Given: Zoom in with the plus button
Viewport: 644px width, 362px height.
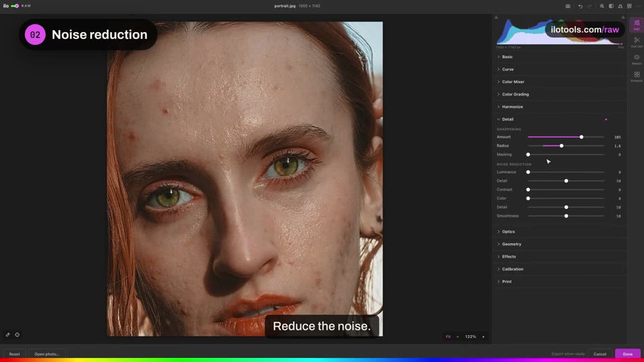Looking at the screenshot, I should tap(484, 337).
